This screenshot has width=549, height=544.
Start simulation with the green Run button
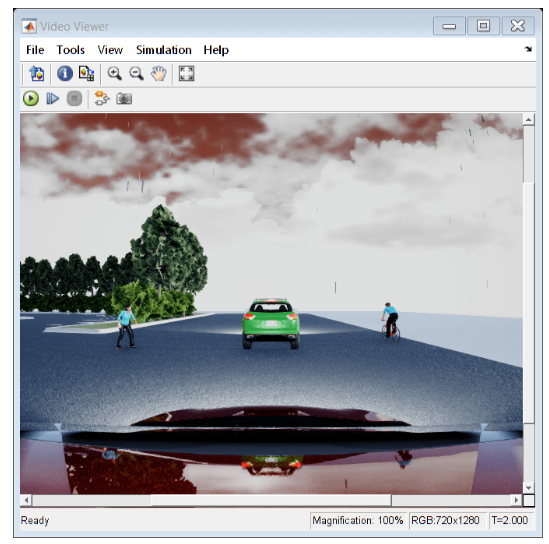tap(31, 99)
